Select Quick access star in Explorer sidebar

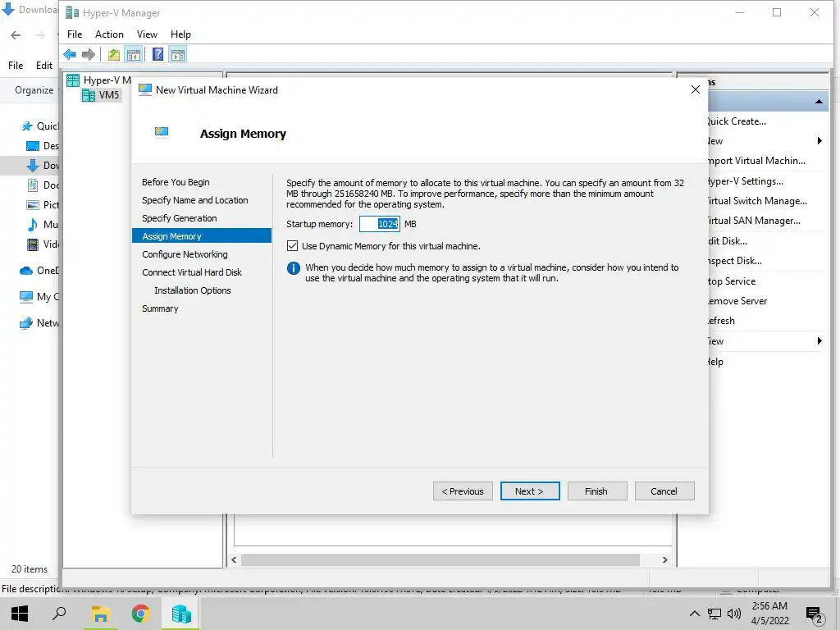point(27,126)
